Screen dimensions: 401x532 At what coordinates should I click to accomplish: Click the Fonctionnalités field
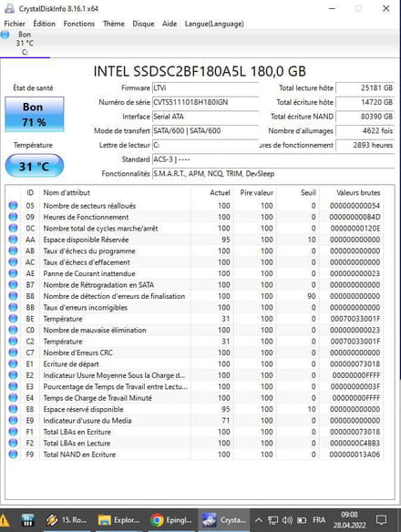tap(273, 174)
